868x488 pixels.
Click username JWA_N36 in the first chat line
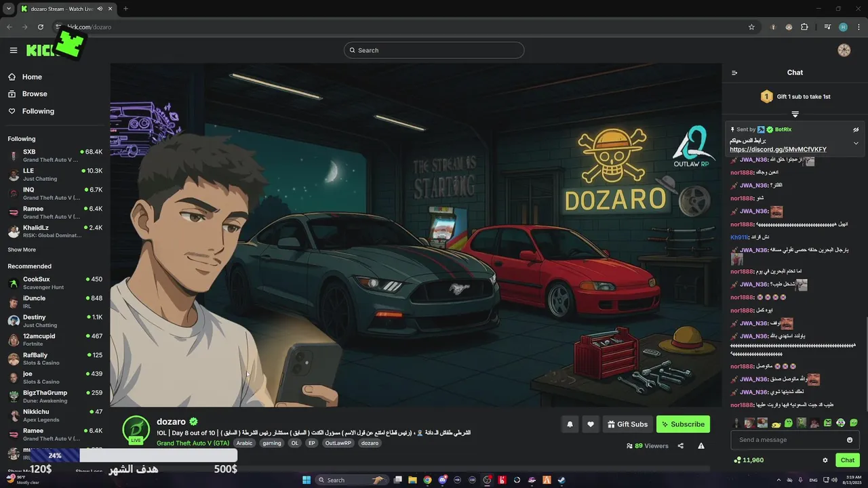tap(753, 160)
